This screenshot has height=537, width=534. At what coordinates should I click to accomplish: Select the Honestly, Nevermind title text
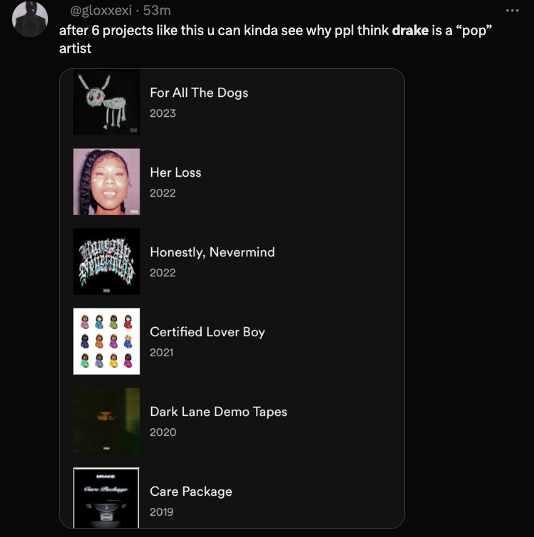click(x=212, y=253)
